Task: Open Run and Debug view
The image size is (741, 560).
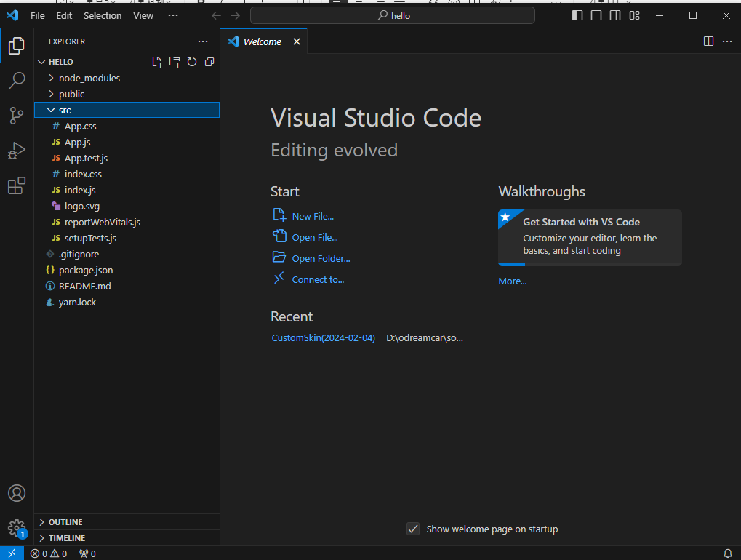Action: (x=17, y=151)
